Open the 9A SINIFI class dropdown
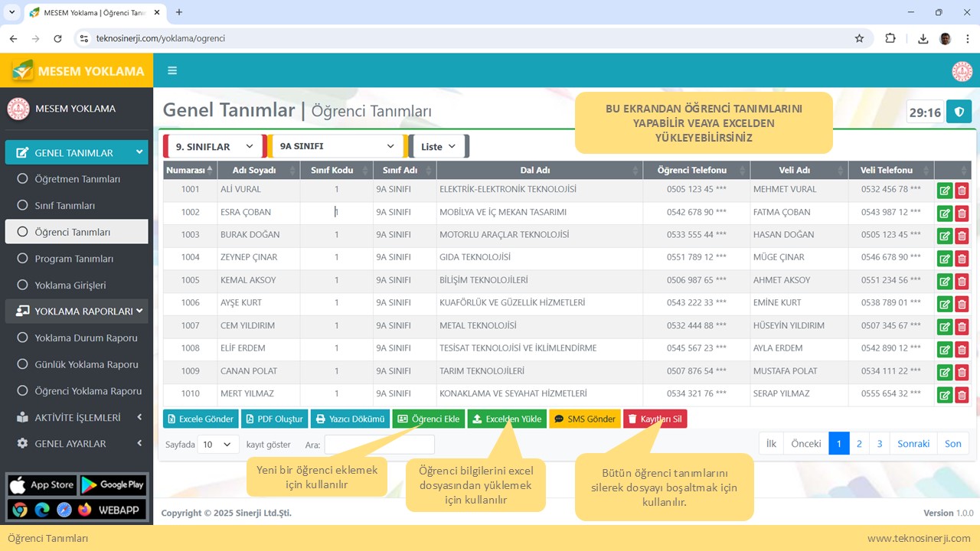 click(336, 146)
